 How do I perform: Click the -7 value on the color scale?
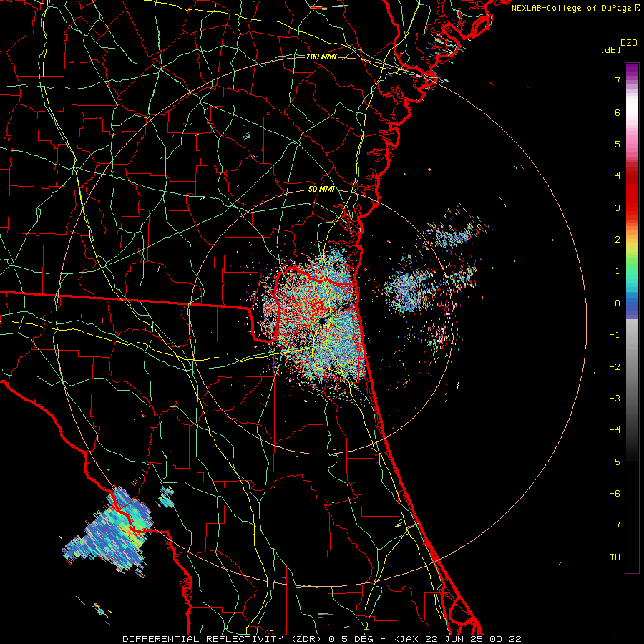point(615,525)
